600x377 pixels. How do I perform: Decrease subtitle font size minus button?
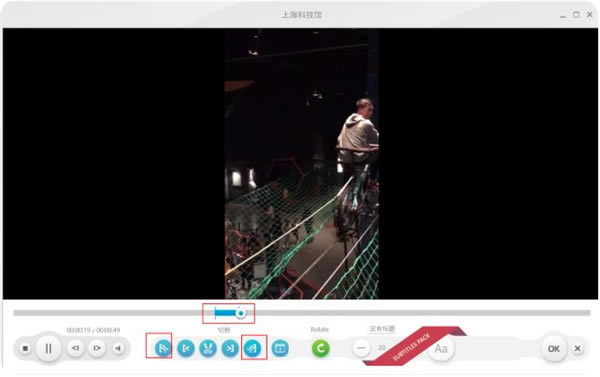coord(361,348)
